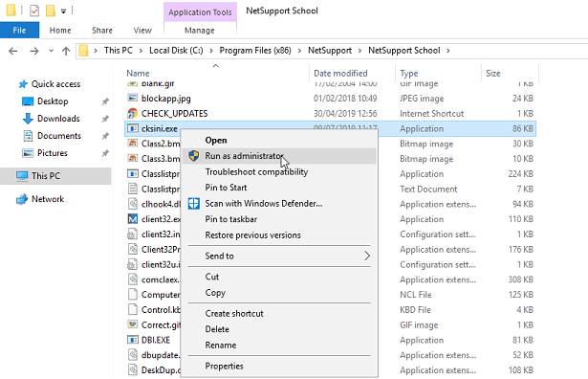Click the Network icon in sidebar

22,199
